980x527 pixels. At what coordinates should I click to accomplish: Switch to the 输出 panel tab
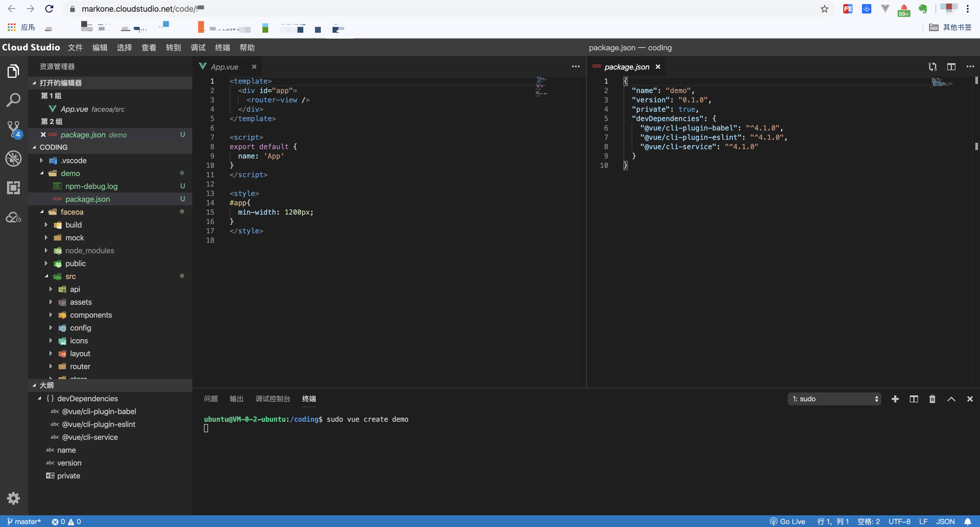pyautogui.click(x=236, y=399)
